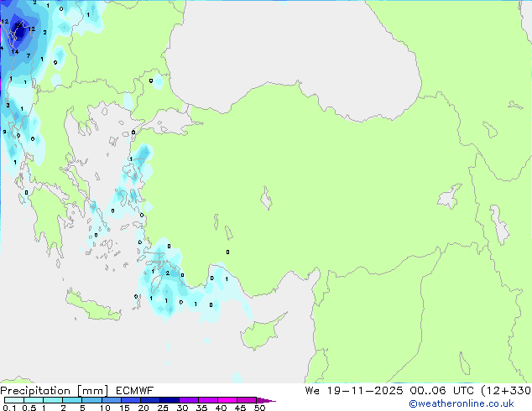Click the legend label '35'
The height and width of the screenshot is (411, 532).
(201, 408)
